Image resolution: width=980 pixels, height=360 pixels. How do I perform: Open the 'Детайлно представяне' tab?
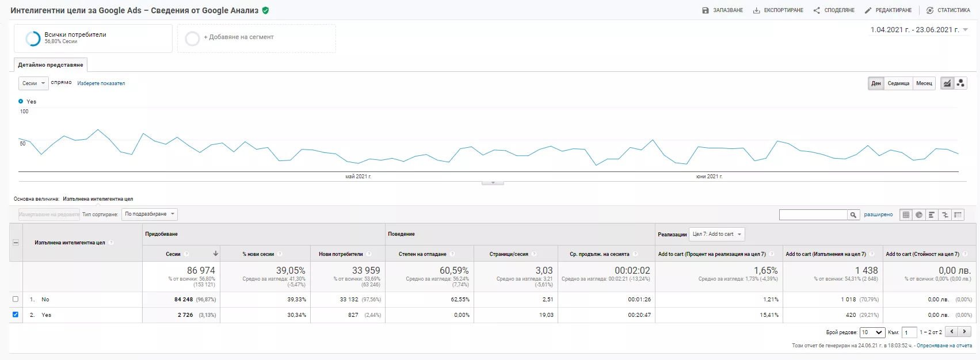point(51,65)
